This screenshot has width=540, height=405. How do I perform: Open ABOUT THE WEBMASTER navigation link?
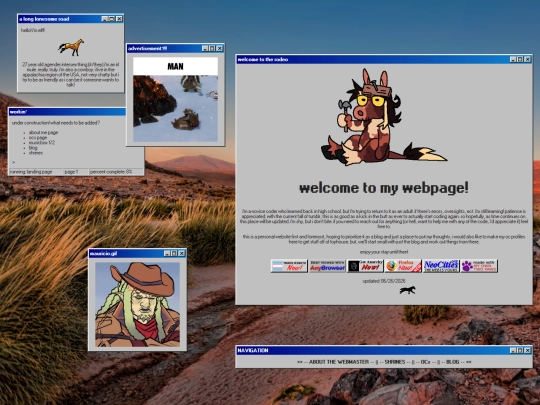click(x=339, y=362)
